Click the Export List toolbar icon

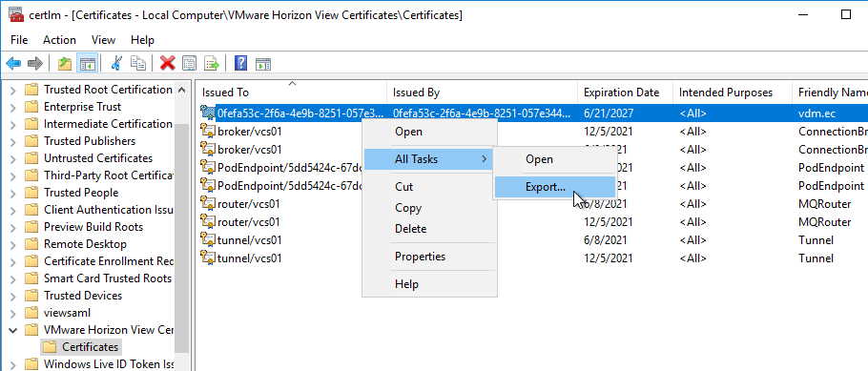[x=212, y=63]
